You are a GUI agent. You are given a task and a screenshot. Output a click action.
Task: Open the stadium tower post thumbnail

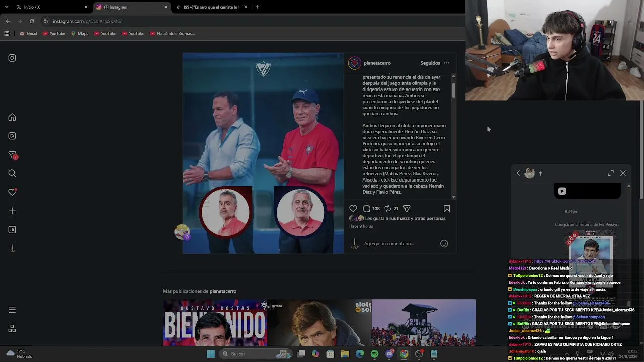coord(424,323)
